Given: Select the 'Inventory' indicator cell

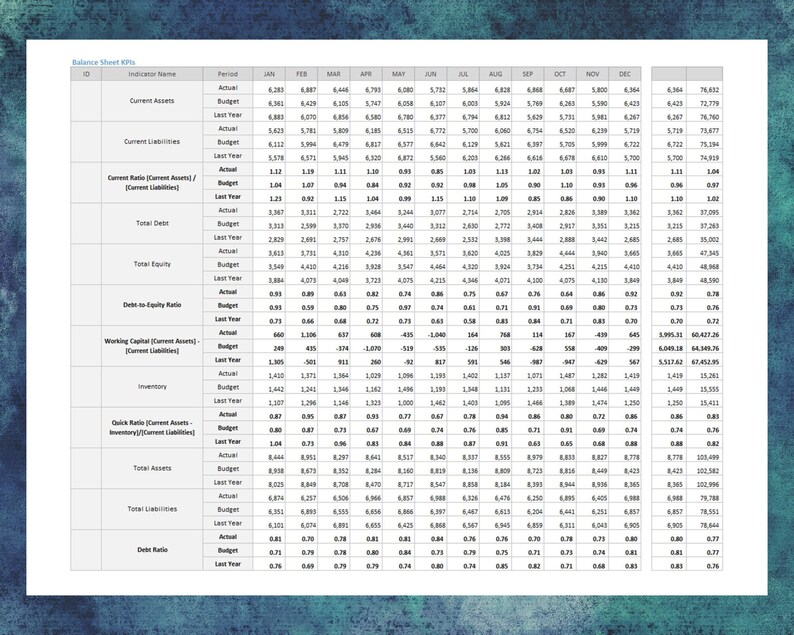Looking at the screenshot, I should click(152, 387).
